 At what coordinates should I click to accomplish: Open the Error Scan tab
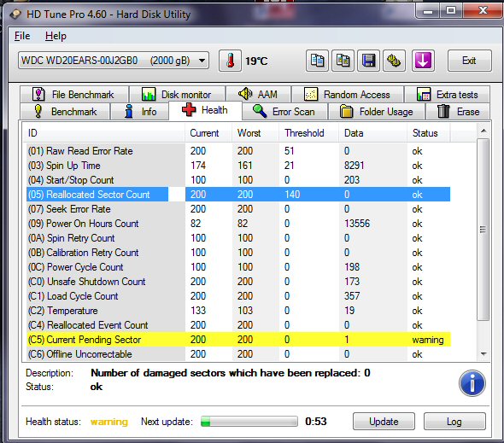point(284,112)
